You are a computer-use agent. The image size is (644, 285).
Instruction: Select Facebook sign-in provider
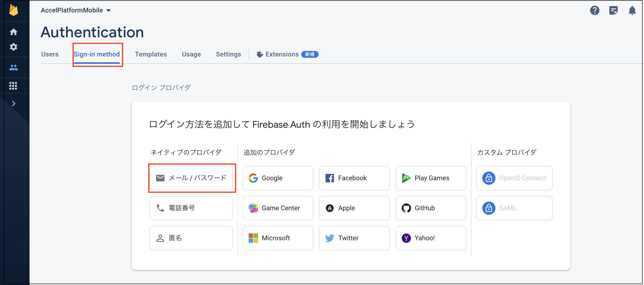click(x=354, y=178)
